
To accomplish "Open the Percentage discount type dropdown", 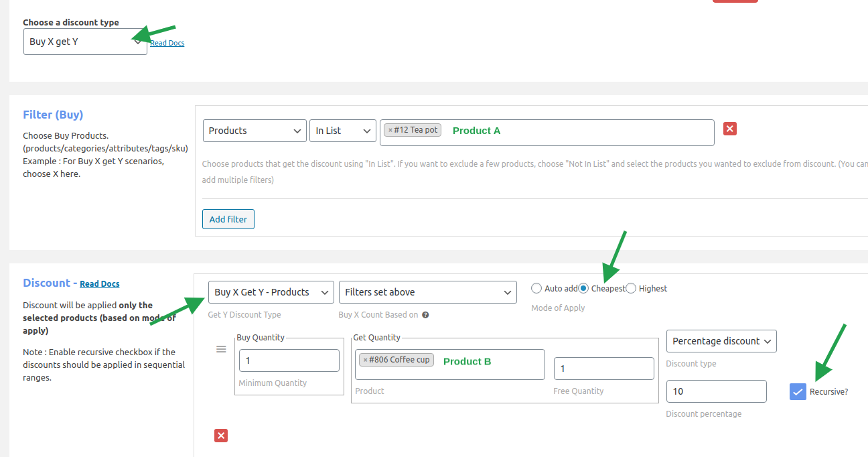I will coord(721,341).
